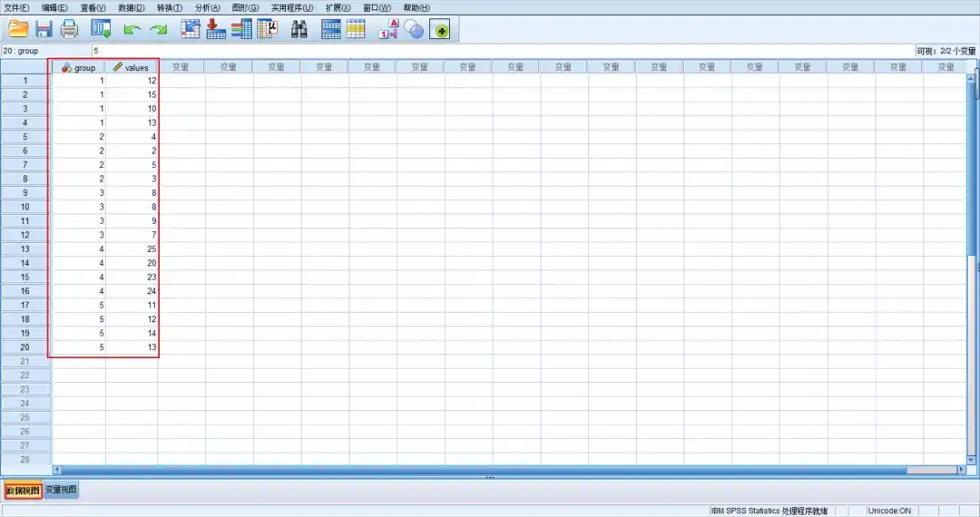Image resolution: width=980 pixels, height=517 pixels.
Task: Open the 扩展(X) menu
Action: coord(338,7)
